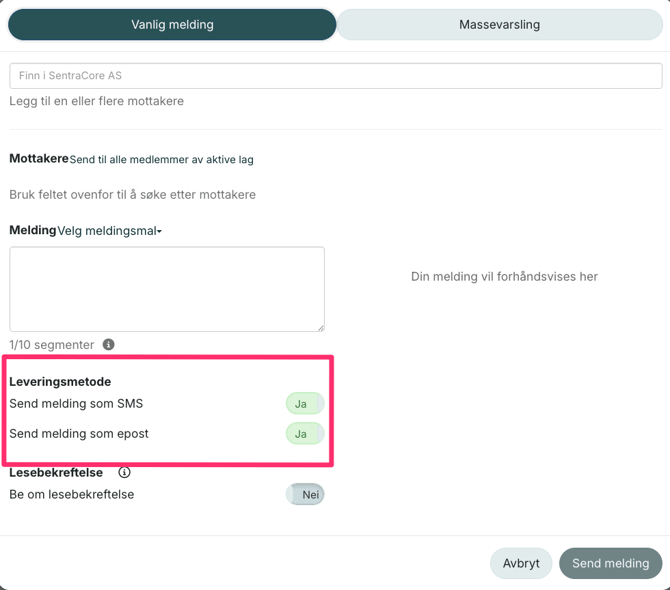Viewport: 670px width, 590px height.
Task: Click the message box resize handle
Action: coord(320,327)
